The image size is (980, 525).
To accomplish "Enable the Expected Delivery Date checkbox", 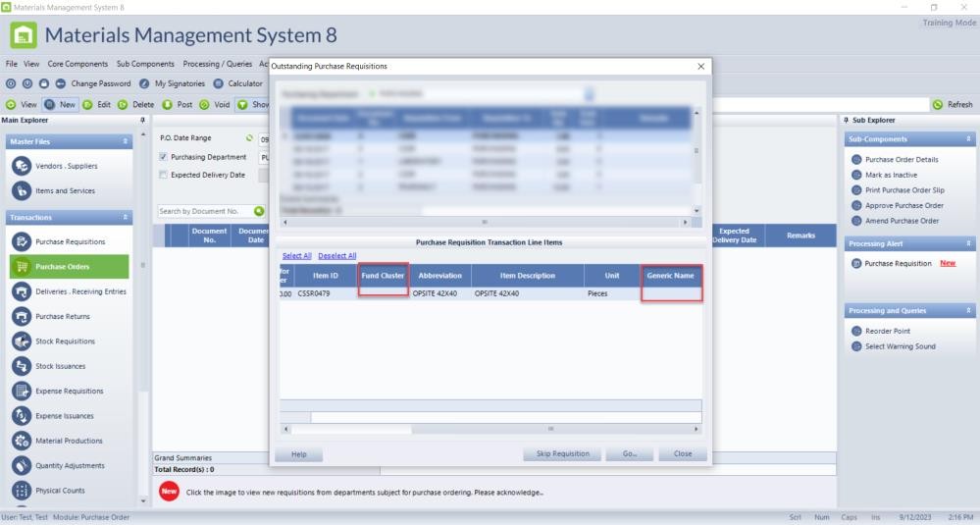I will [163, 175].
